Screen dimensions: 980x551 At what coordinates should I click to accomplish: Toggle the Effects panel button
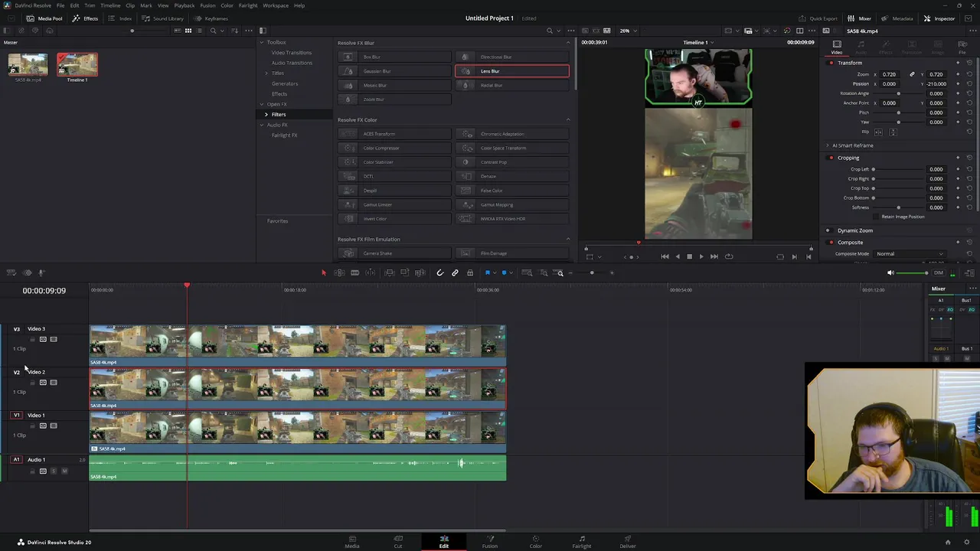[x=86, y=18]
